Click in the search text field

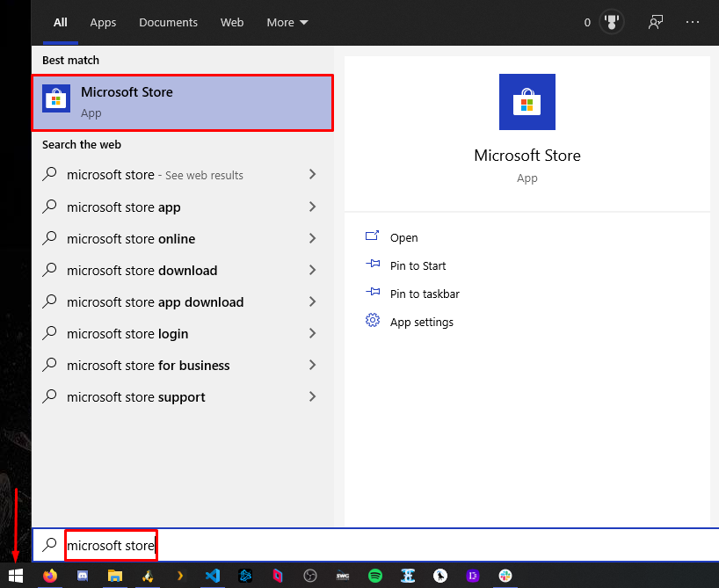coord(375,545)
